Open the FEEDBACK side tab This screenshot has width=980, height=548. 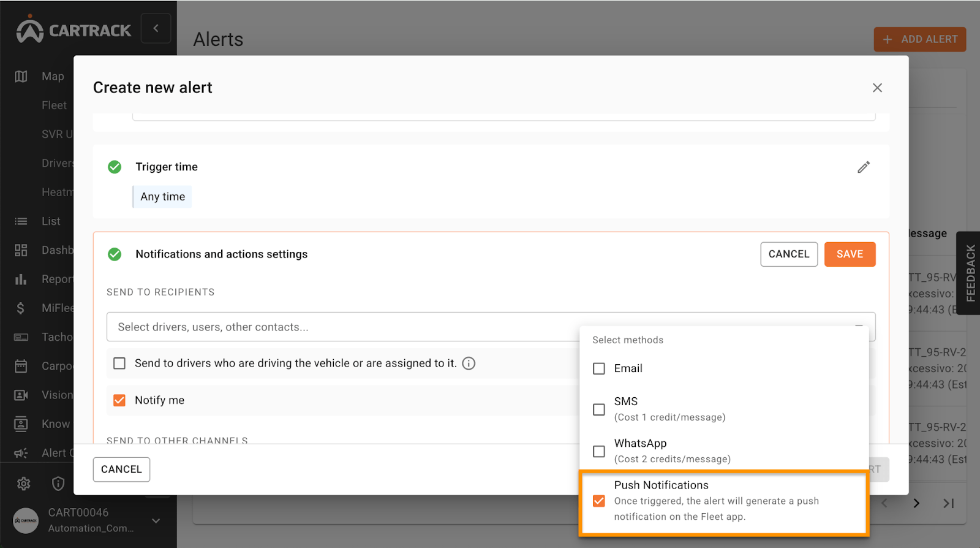tap(969, 273)
